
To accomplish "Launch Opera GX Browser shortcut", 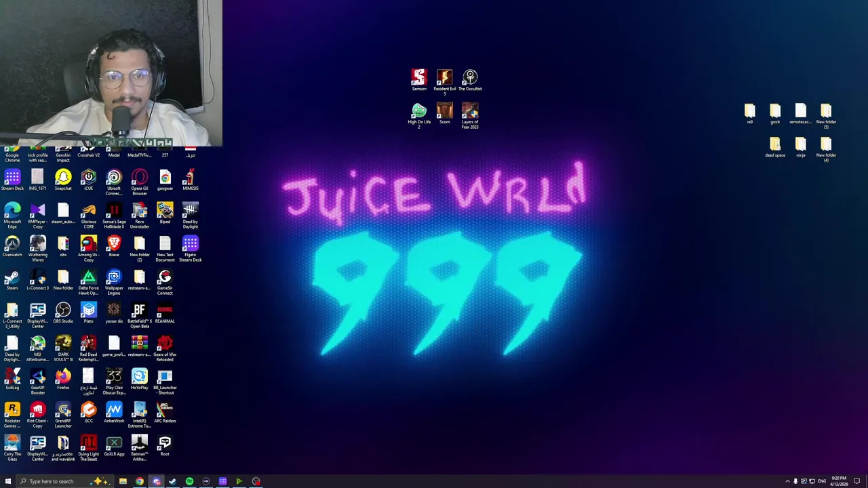I will pyautogui.click(x=140, y=182).
